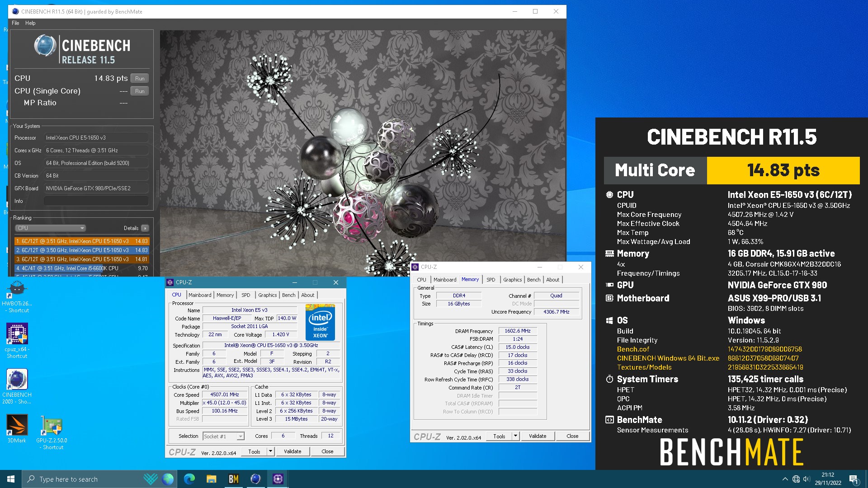Switch to CPU-Z taskbar icon

coord(278,479)
